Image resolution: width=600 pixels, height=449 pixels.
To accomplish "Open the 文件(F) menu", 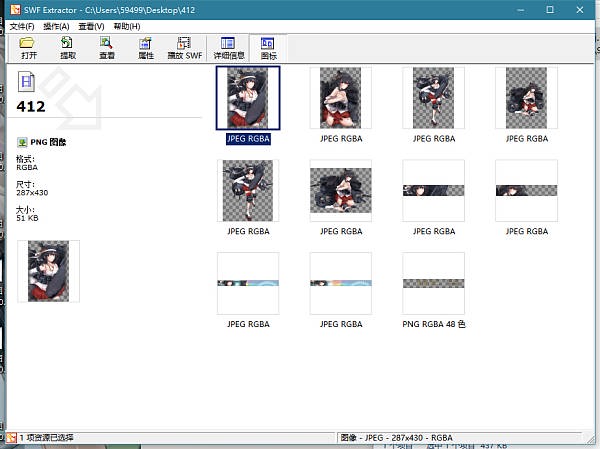I will click(x=22, y=26).
